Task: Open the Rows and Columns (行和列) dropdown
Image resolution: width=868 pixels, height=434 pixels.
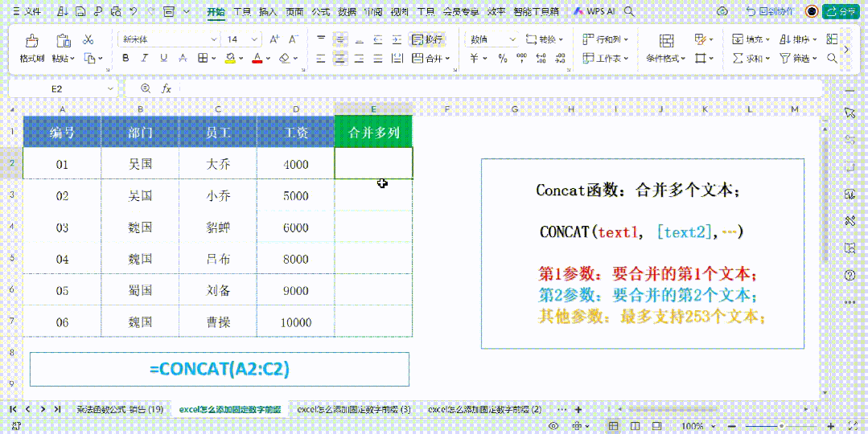Action: 606,40
